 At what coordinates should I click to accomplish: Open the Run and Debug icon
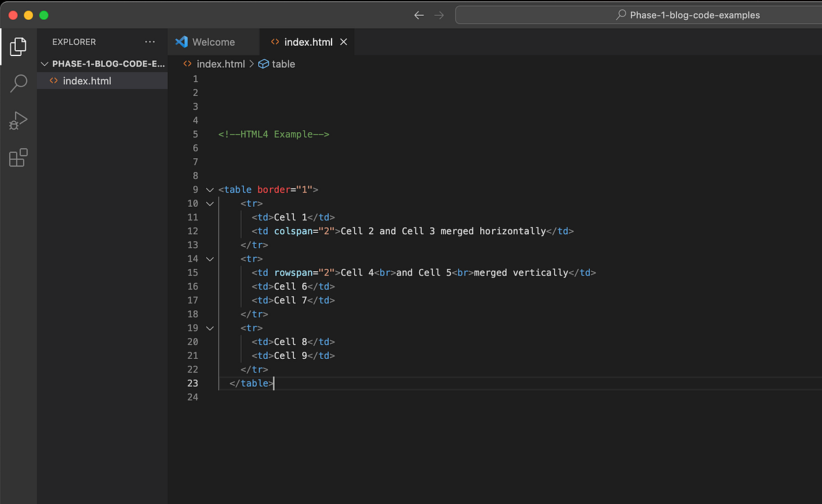tap(18, 121)
